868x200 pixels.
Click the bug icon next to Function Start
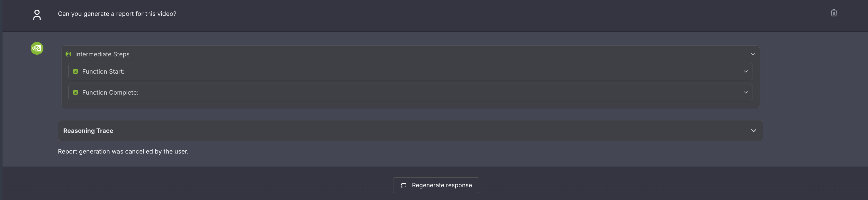coord(75,71)
